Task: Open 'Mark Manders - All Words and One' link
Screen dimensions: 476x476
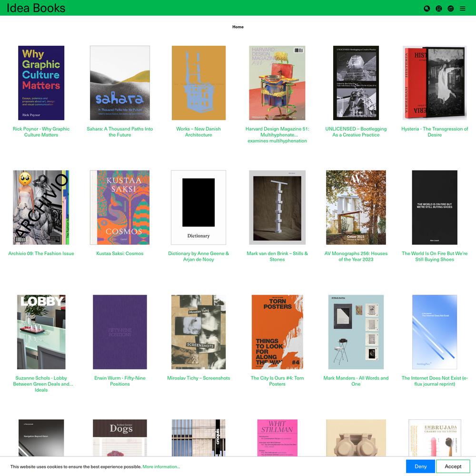Action: point(356,381)
